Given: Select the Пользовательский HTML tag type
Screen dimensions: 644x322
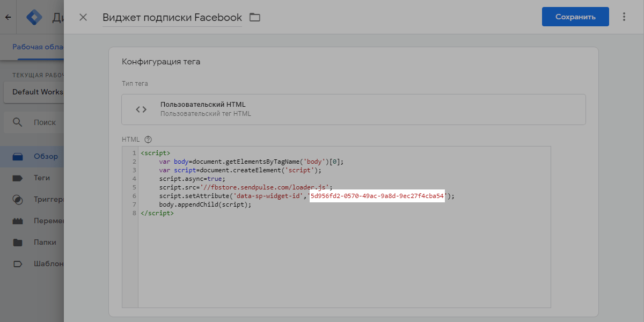Looking at the screenshot, I should (354, 109).
